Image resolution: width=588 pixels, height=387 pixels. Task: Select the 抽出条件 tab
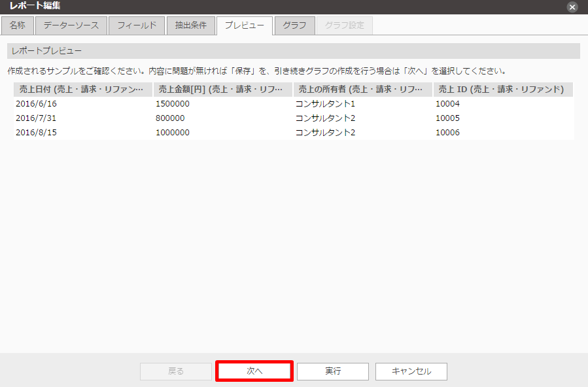tap(190, 25)
